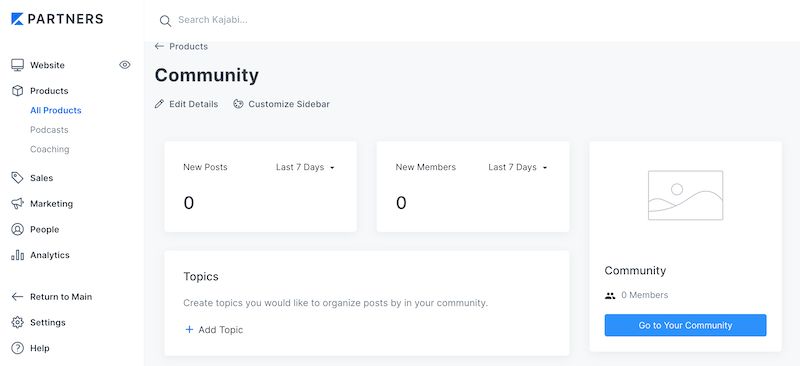
Task: Open the Sales menu item
Action: pos(41,178)
